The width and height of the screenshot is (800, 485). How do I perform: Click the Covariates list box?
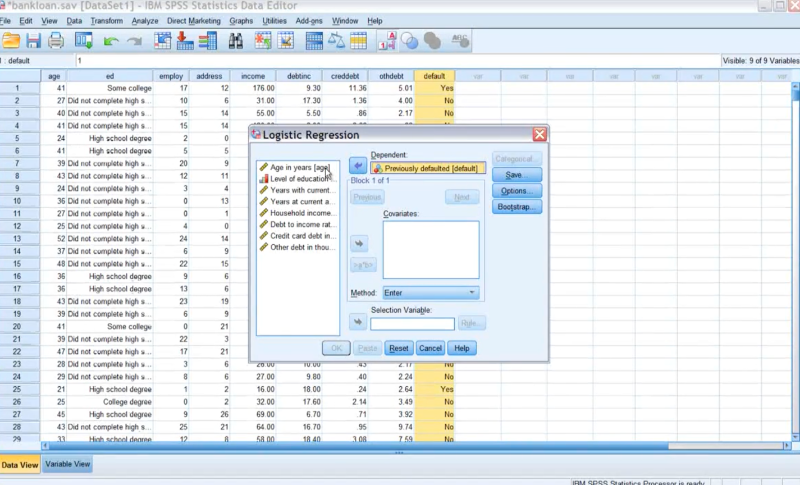click(x=431, y=249)
